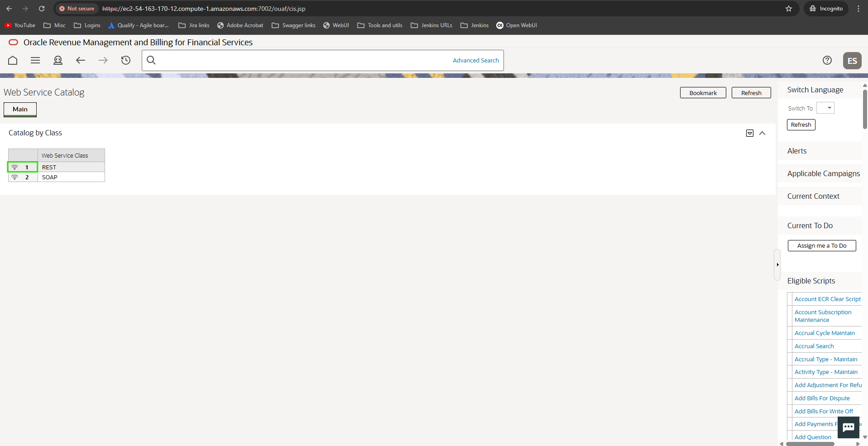Open Accrual Search script link
The image size is (868, 446).
(x=814, y=346)
